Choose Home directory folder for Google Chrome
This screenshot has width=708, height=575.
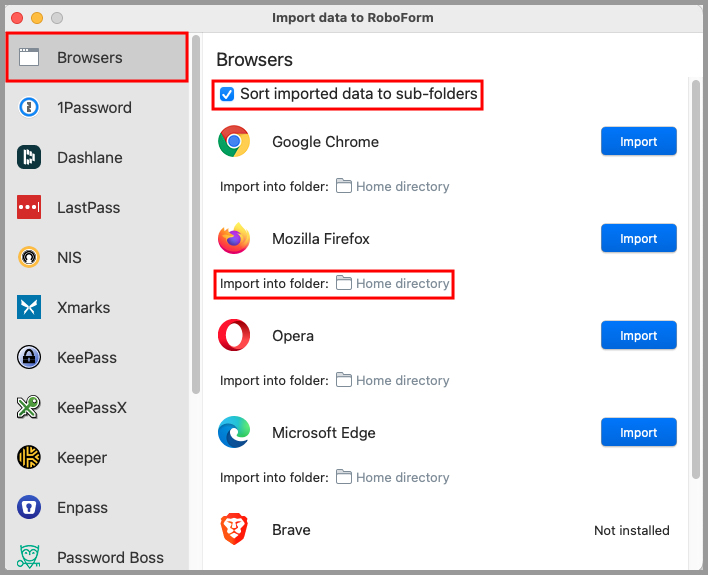392,187
